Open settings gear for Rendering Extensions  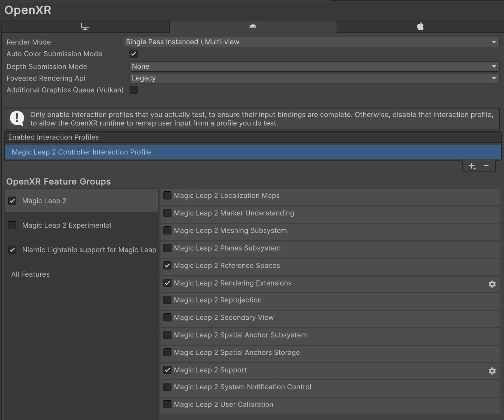(492, 284)
